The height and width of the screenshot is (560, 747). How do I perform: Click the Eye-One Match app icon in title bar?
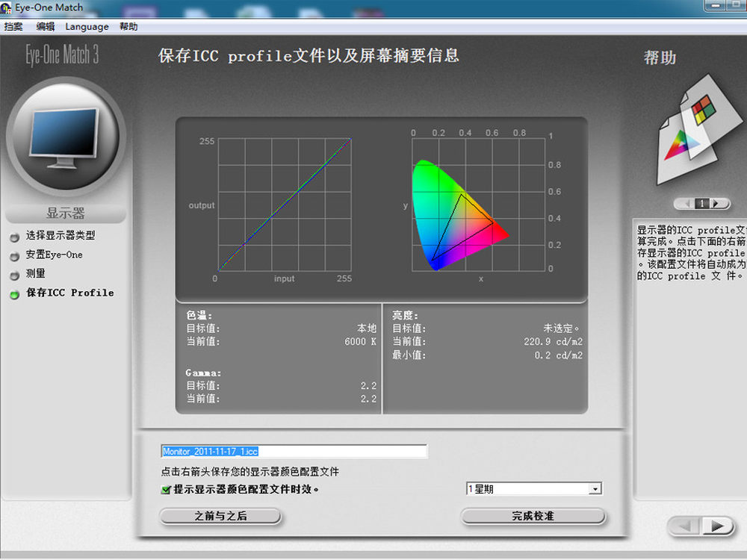click(6, 7)
